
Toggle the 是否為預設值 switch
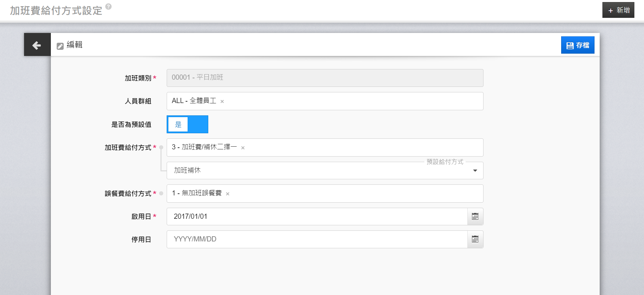tap(187, 124)
